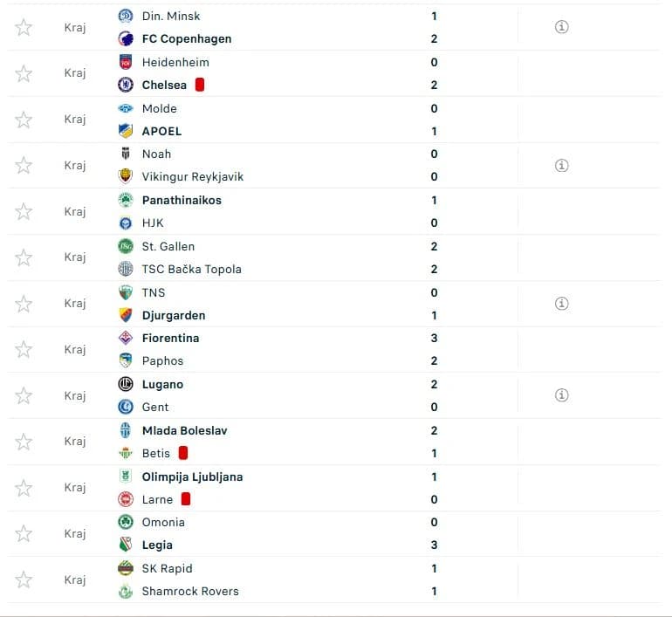Click the Molde club logo
Image resolution: width=672 pixels, height=617 pixels.
(126, 108)
